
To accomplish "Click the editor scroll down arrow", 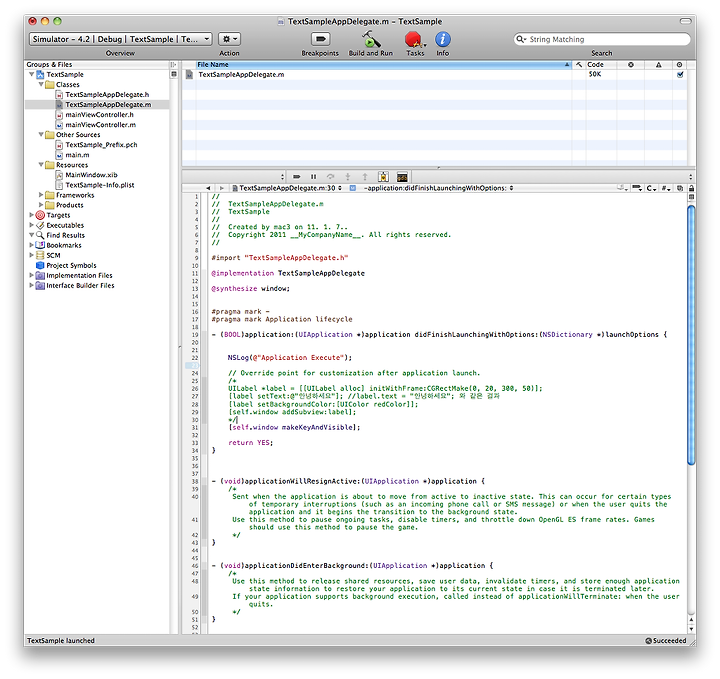I will click(x=691, y=629).
